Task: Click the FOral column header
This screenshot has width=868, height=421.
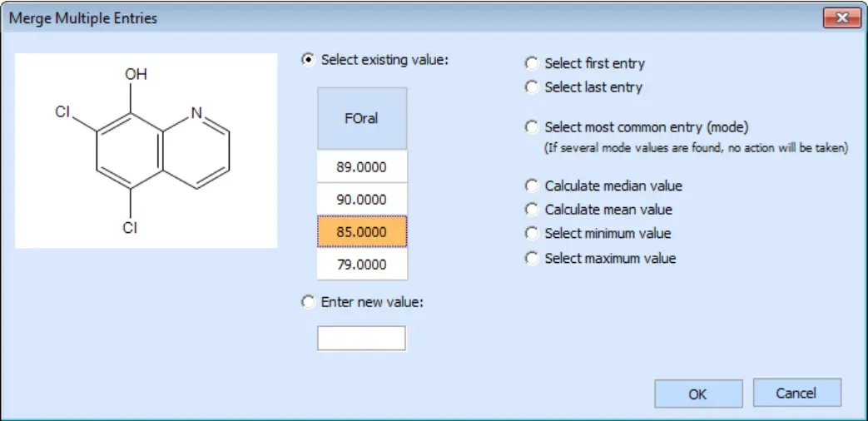Action: pyautogui.click(x=362, y=118)
